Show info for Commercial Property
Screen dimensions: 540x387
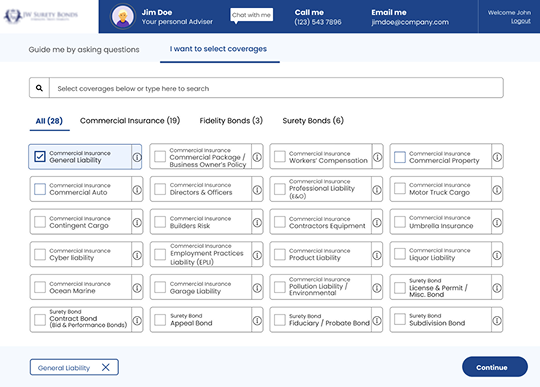coord(497,157)
